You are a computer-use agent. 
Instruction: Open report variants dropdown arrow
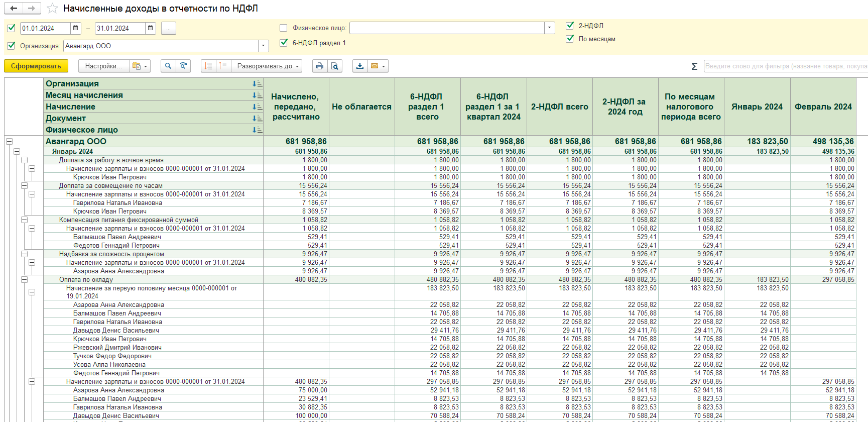point(146,66)
